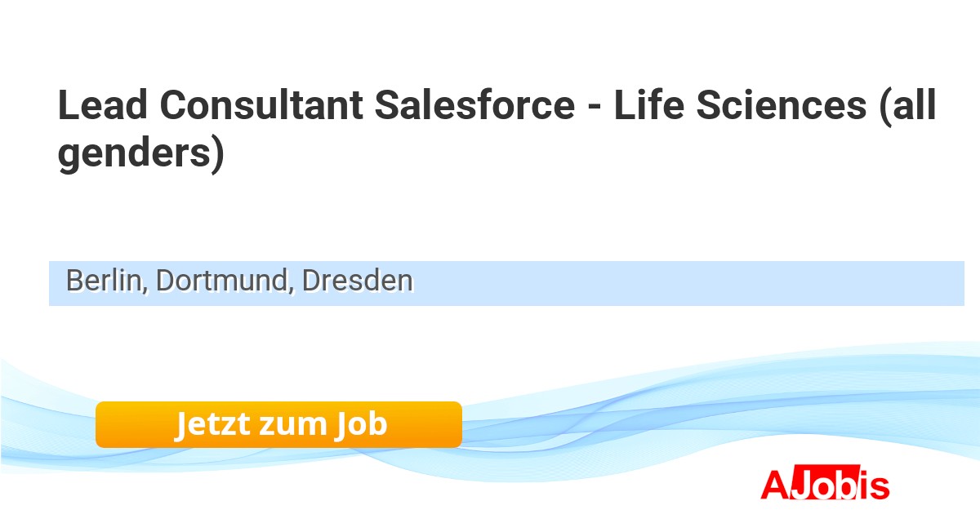Click the word genders) in the heading
This screenshot has height=514, width=980.
(x=140, y=155)
